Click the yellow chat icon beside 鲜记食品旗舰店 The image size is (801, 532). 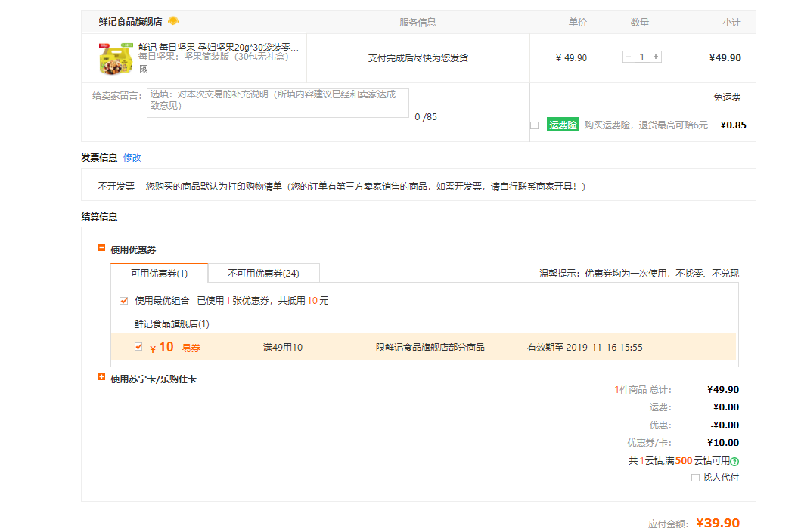(173, 21)
